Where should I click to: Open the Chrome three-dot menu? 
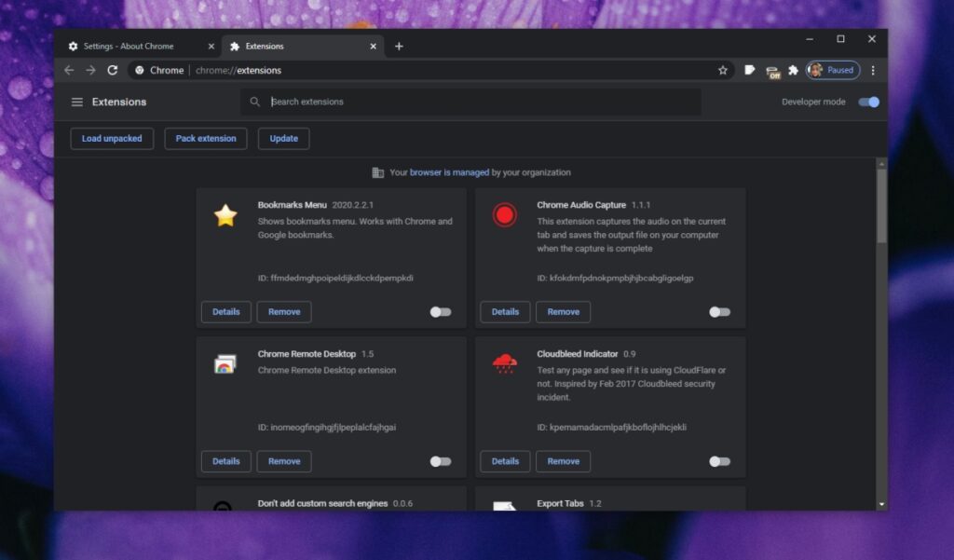coord(873,70)
